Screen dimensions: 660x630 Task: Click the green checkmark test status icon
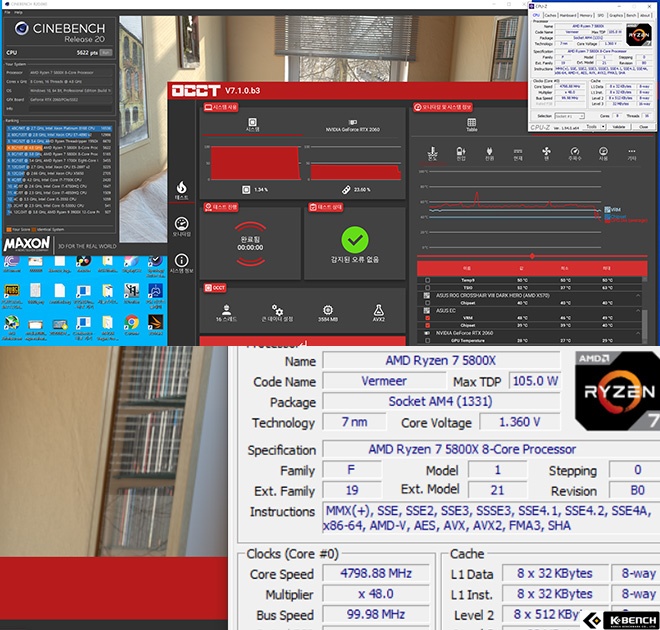(354, 240)
